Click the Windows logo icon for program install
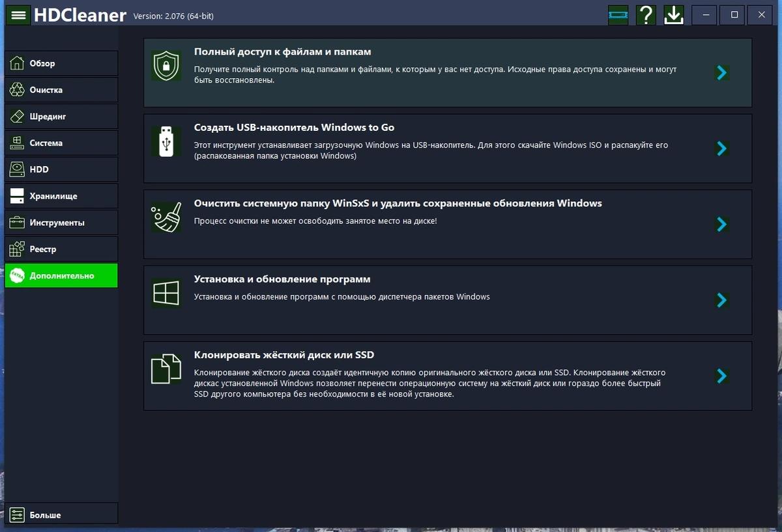782x532 pixels. (x=166, y=293)
